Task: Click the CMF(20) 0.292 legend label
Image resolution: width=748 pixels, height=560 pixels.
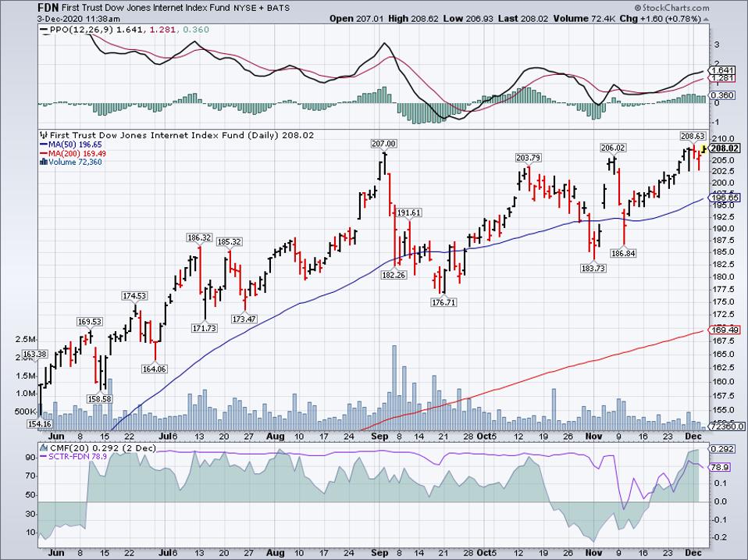Action: (102, 448)
